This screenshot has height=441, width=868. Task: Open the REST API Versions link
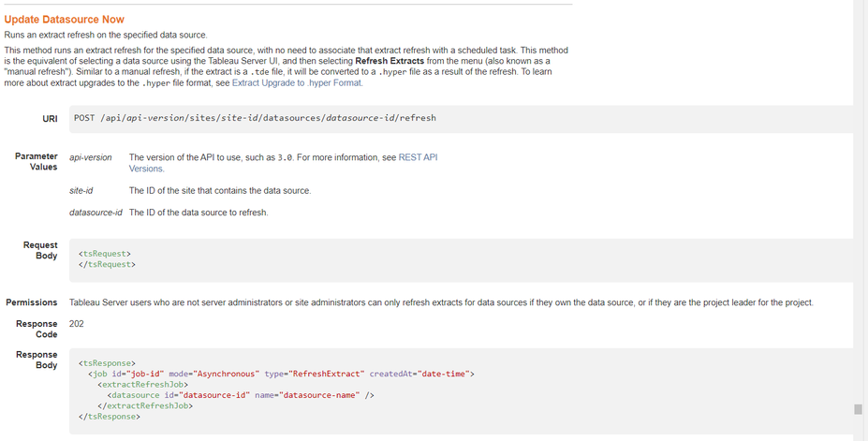tap(283, 163)
